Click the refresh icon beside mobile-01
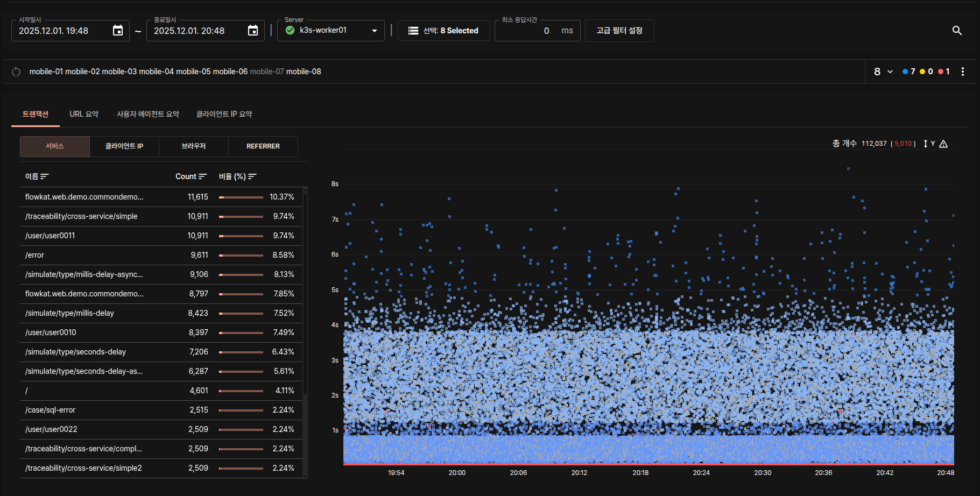This screenshot has width=980, height=496. point(16,72)
